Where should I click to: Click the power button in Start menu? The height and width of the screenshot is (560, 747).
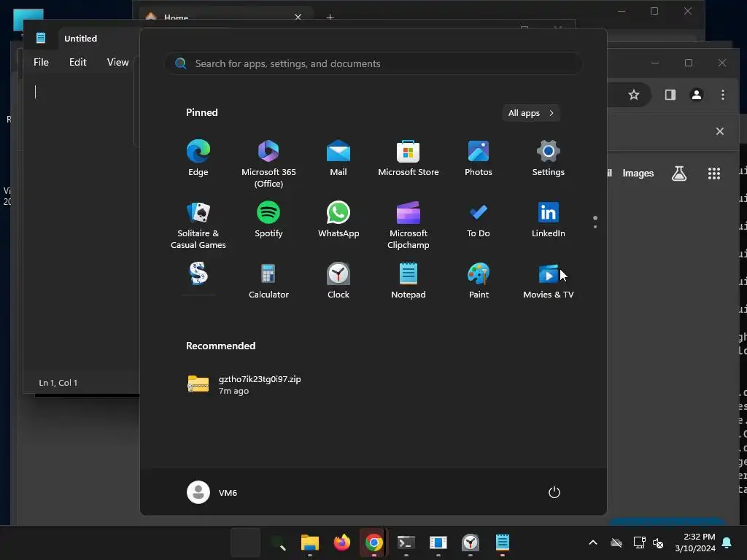point(554,492)
